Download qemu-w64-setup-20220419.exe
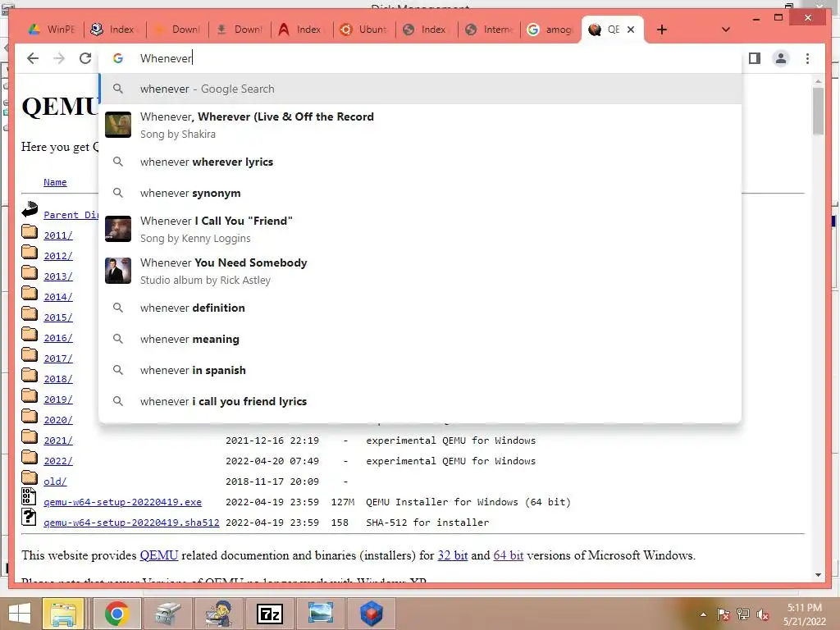 tap(123, 502)
